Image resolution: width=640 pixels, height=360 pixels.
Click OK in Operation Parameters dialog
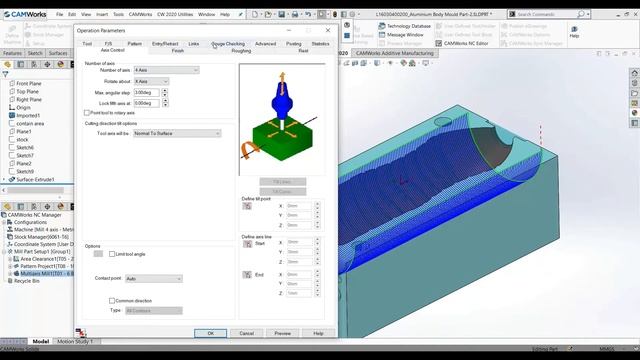tap(210, 333)
